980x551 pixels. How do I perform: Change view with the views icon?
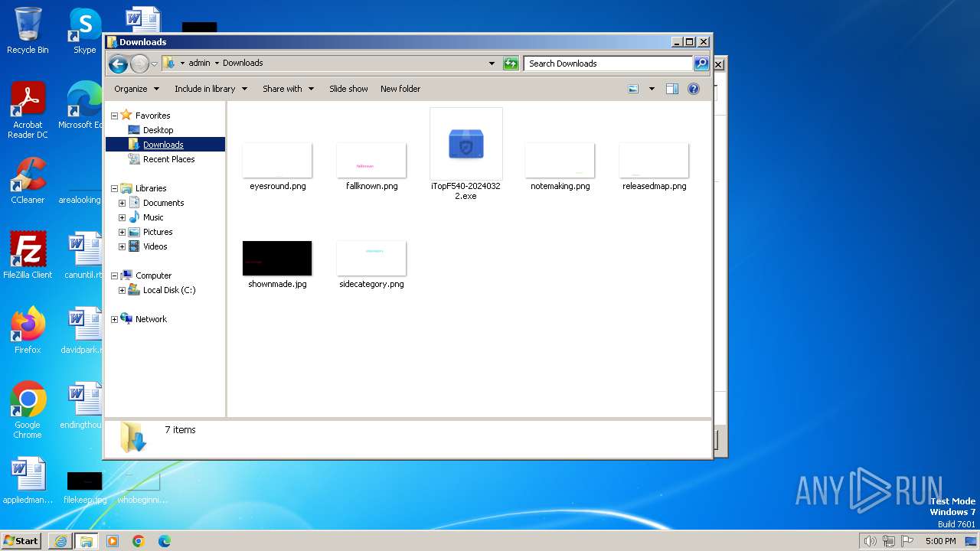[x=633, y=89]
